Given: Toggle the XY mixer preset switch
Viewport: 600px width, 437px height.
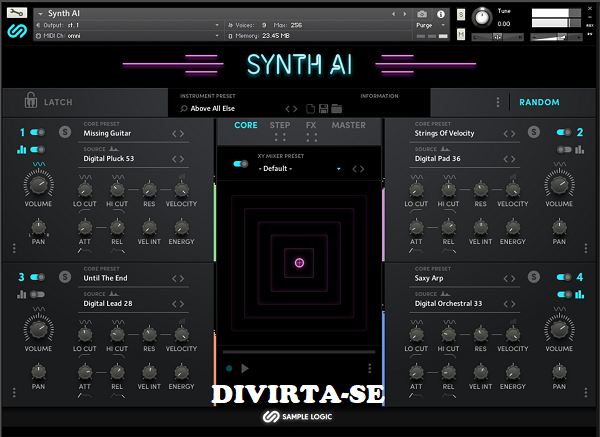Looking at the screenshot, I should click(x=241, y=164).
